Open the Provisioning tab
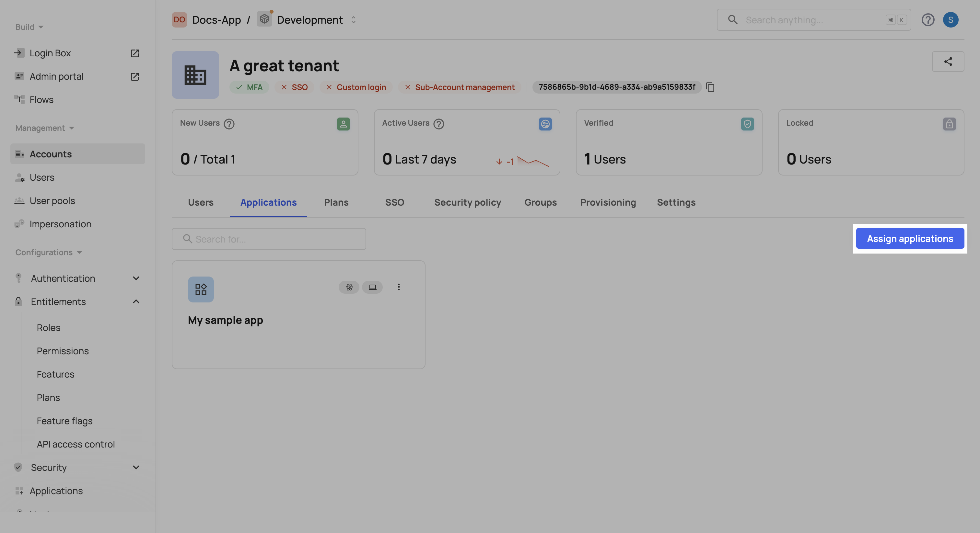Screen dimensions: 980x533 click(x=608, y=203)
